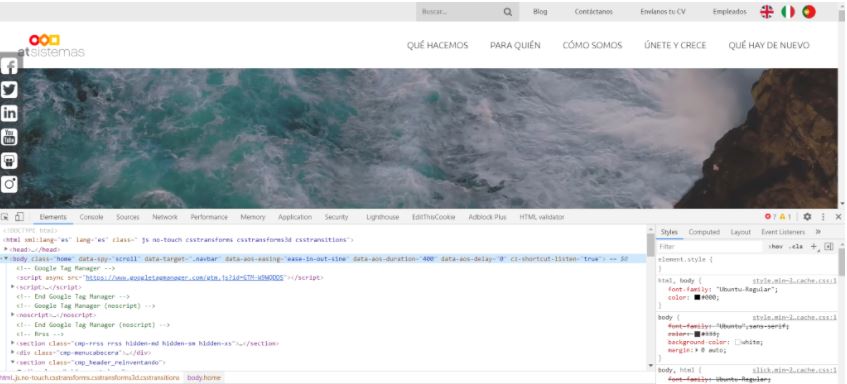Open the LinkedIn social sidebar icon
This screenshot has height=384, width=847.
pyautogui.click(x=9, y=113)
